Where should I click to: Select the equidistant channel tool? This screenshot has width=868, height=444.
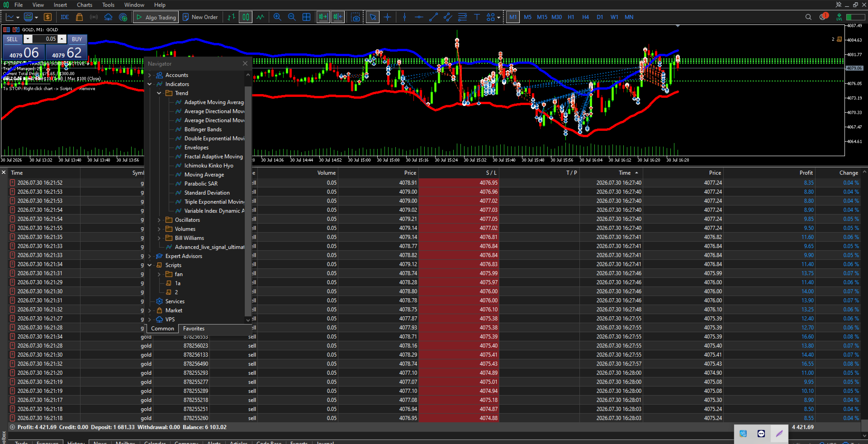[448, 17]
